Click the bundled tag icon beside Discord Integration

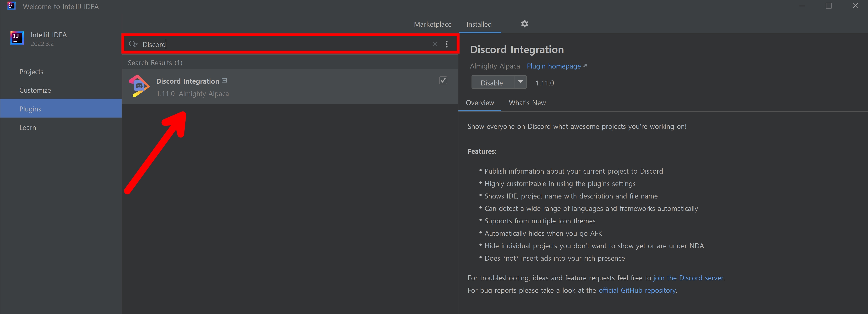[224, 80]
